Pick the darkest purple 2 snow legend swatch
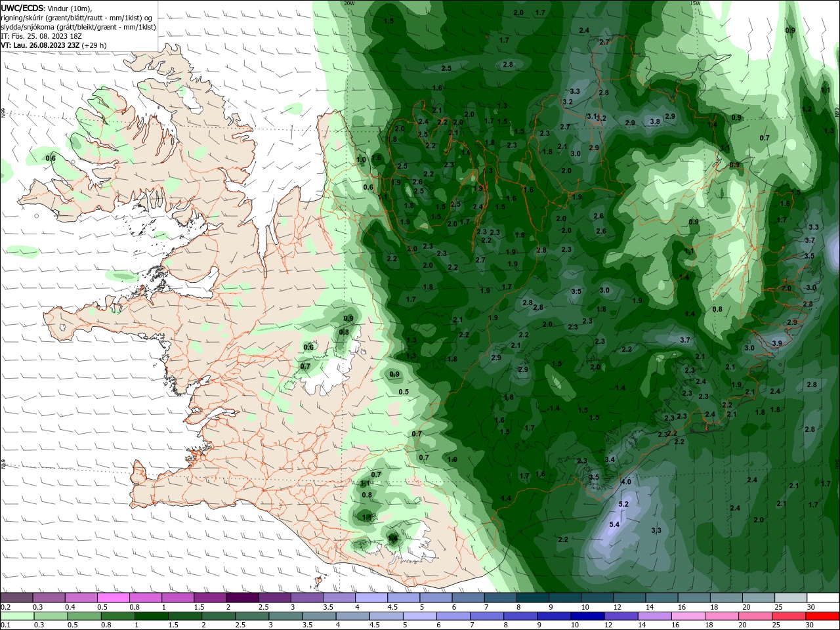Viewport: 840px width, 630px height. [x=242, y=597]
